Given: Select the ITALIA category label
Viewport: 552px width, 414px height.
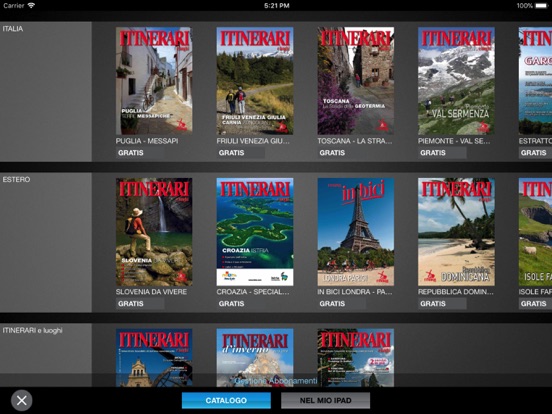Looking at the screenshot, I should (x=13, y=29).
